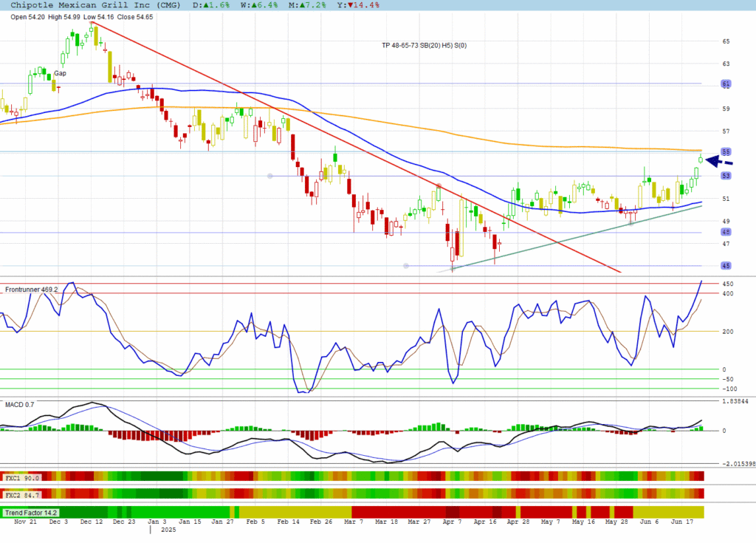This screenshot has width=756, height=543.
Task: Select the 53 price level tag
Action: click(x=726, y=176)
